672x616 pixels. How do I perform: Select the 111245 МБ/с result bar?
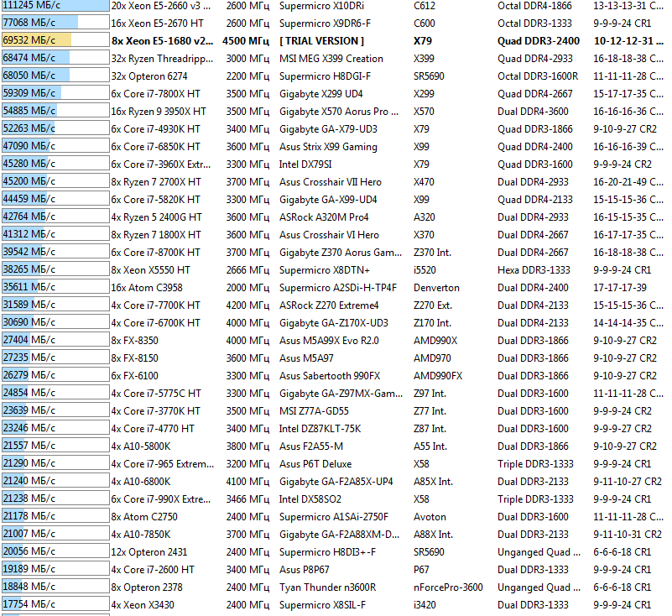[55, 6]
